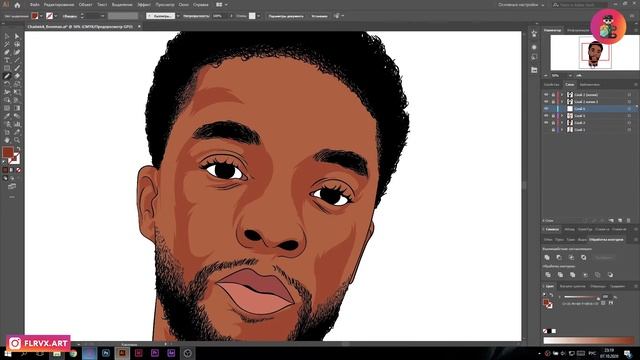Select the Selection tool (black arrow)
Screen dimensions: 640x360
pos(7,36)
